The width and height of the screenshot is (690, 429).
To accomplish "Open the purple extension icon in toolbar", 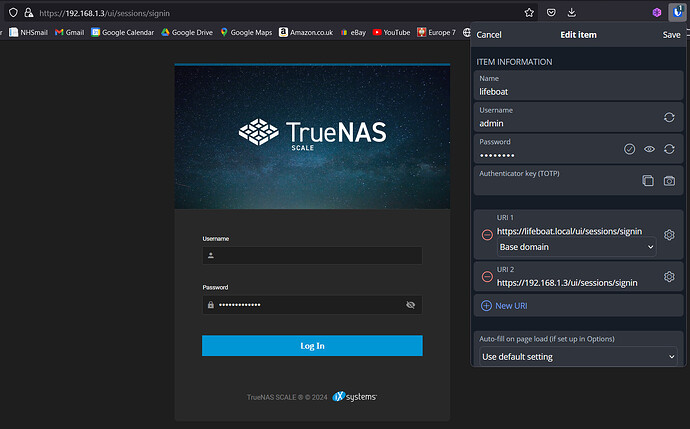I will (x=657, y=12).
